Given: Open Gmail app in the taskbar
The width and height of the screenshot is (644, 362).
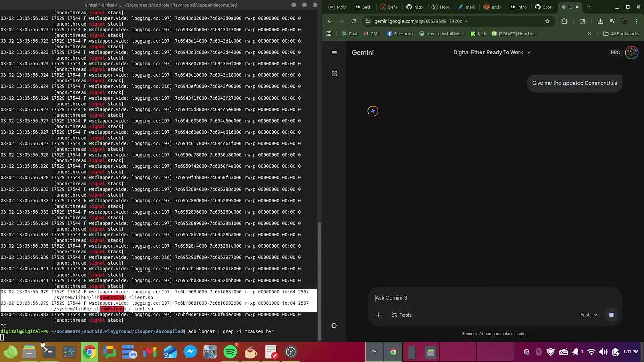Looking at the screenshot, I should click(149, 352).
